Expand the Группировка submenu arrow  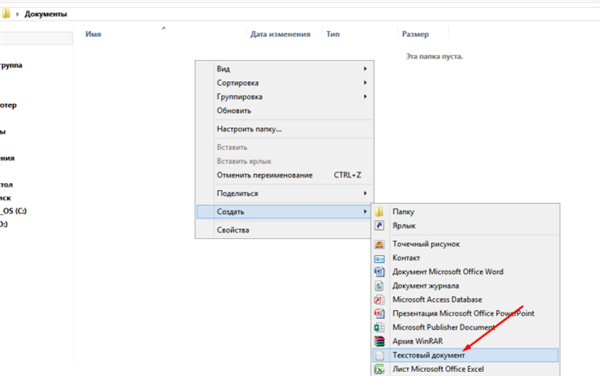click(365, 97)
